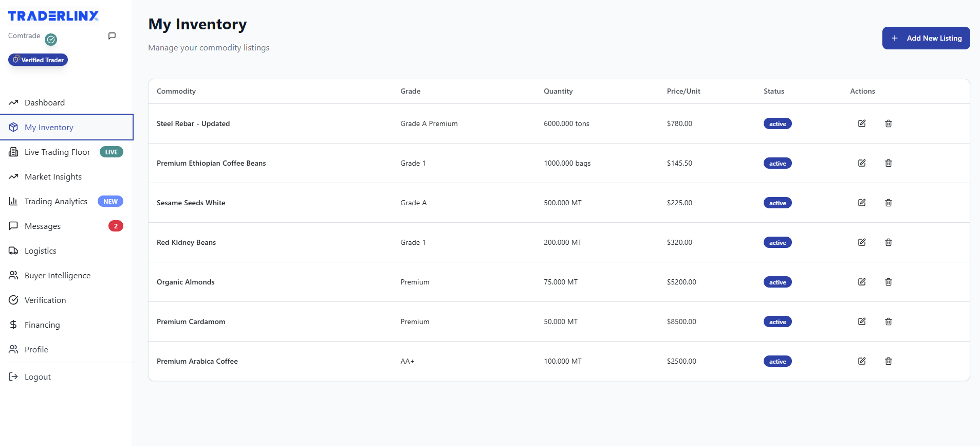Click the edit icon for Steel Rebar listing
Image resolution: width=980 pixels, height=446 pixels.
pos(862,123)
